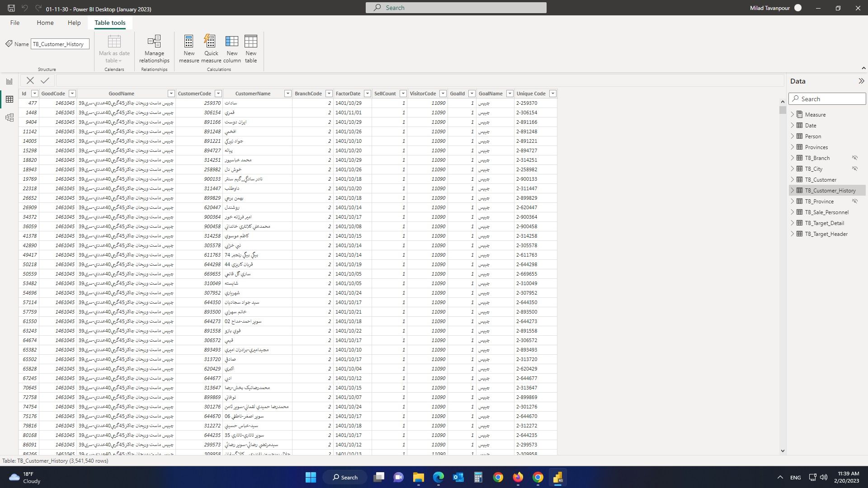868x488 pixels.
Task: Click New table button
Action: click(x=251, y=49)
